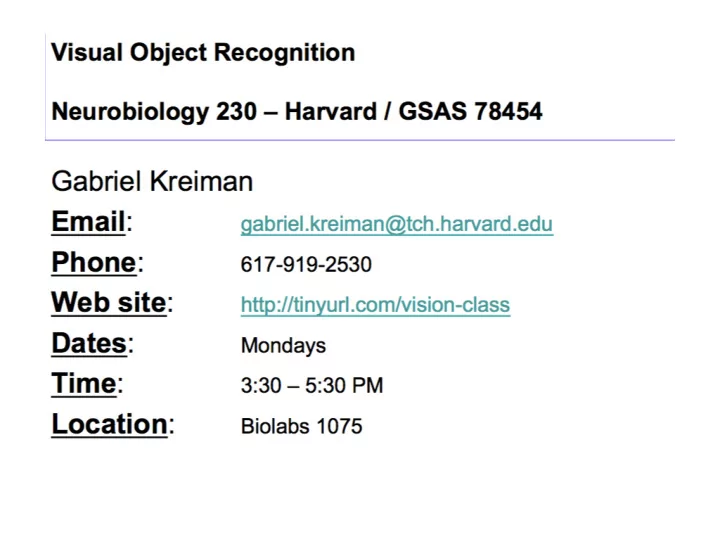Click the Biolabs 1075 text
The height and width of the screenshot is (540, 720).
coord(302,426)
